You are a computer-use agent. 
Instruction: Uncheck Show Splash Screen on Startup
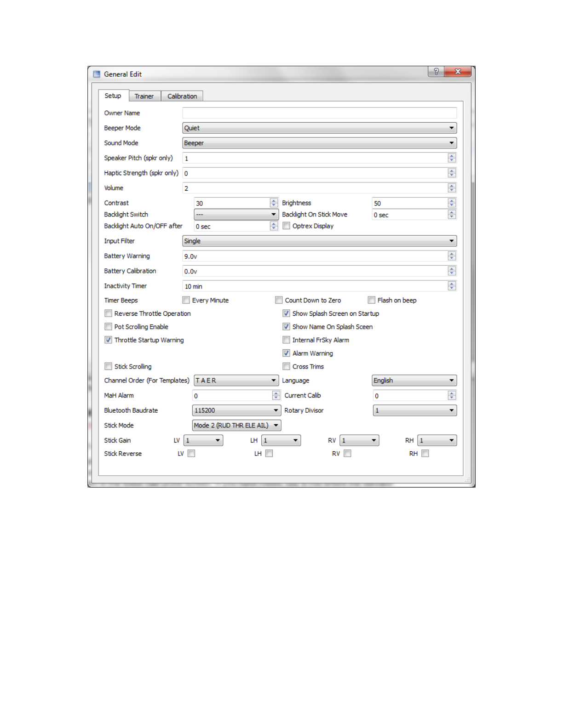tap(286, 313)
